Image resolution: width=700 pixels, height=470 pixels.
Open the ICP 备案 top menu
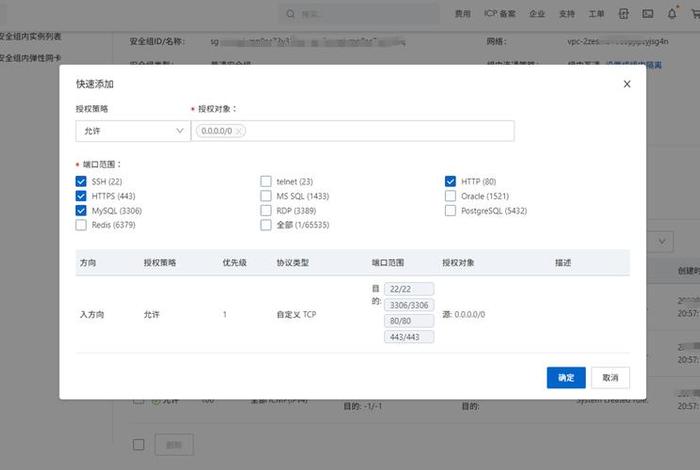pos(500,14)
